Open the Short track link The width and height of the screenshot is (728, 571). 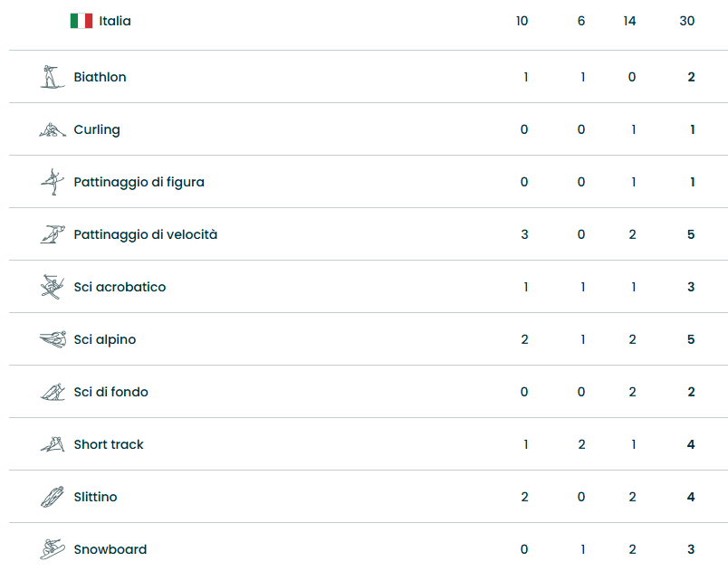[109, 444]
